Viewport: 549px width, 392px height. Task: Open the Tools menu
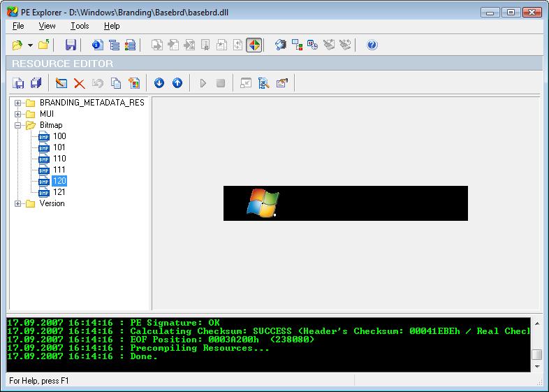click(x=80, y=26)
